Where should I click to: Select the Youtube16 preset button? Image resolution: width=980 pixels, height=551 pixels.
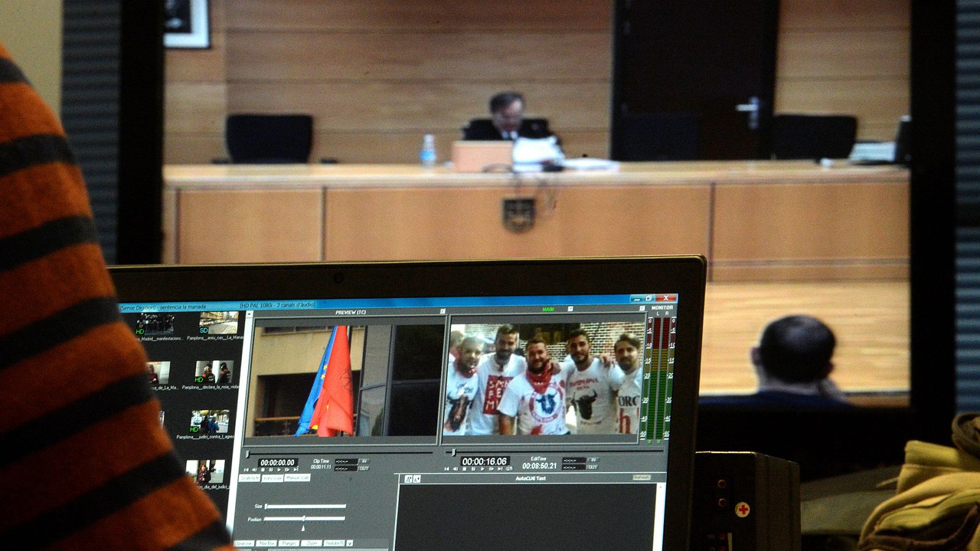point(334,543)
